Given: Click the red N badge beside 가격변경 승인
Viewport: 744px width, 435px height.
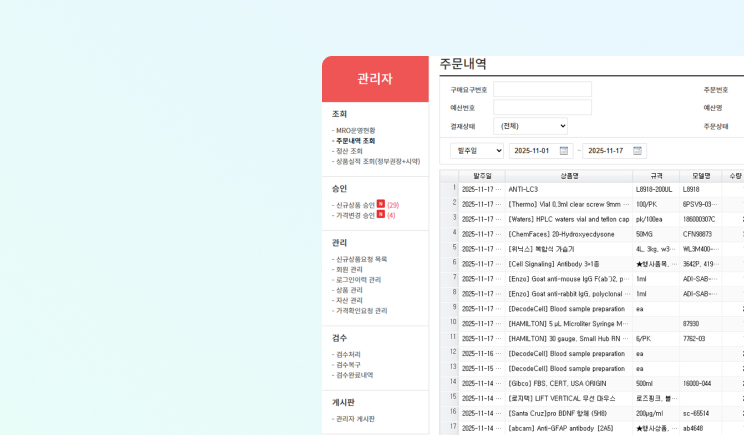Looking at the screenshot, I should 381,214.
